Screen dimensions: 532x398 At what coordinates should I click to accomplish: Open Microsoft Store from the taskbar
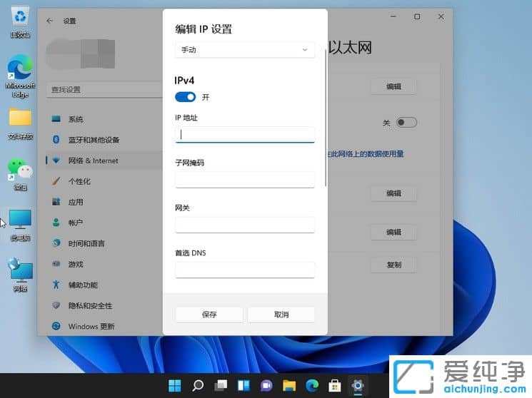coord(335,385)
